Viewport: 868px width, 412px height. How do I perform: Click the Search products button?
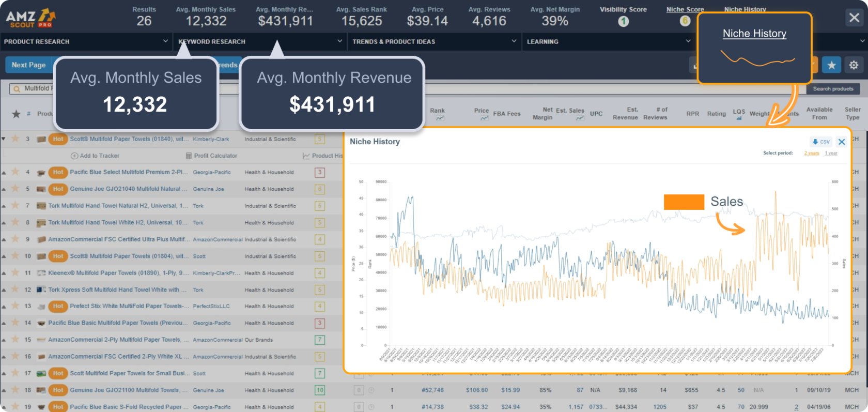point(833,89)
